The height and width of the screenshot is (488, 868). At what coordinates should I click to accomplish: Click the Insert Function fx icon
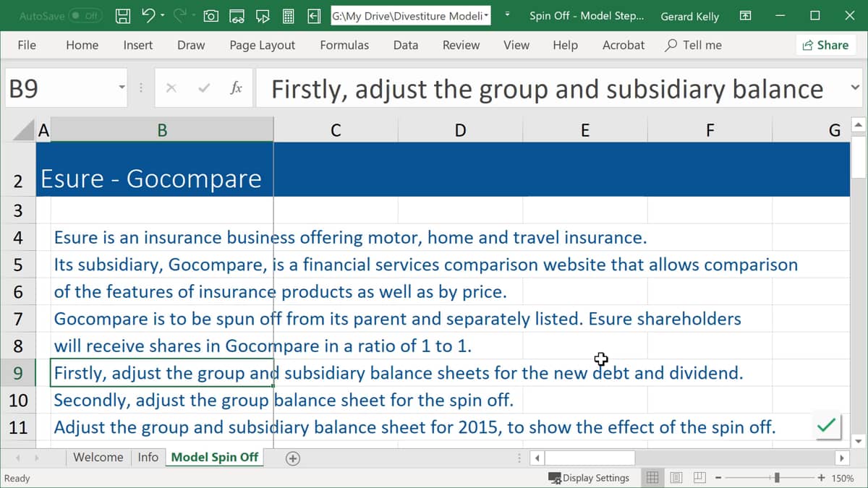236,88
